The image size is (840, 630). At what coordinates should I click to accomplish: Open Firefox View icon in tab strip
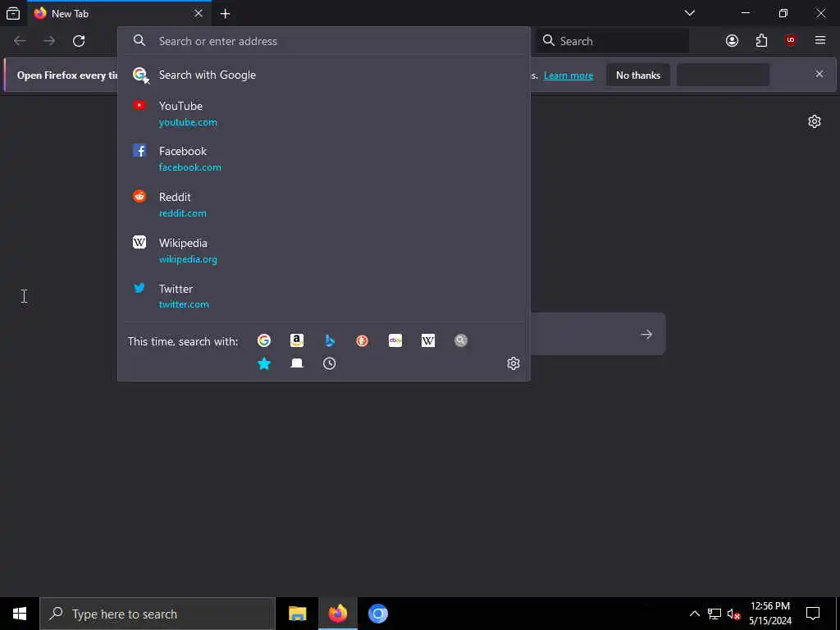point(13,13)
